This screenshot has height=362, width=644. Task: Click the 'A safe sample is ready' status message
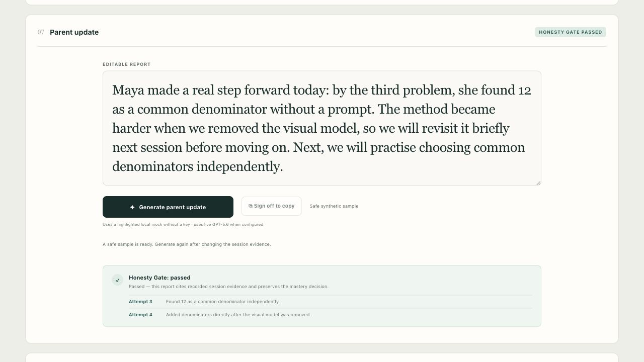[x=187, y=244]
